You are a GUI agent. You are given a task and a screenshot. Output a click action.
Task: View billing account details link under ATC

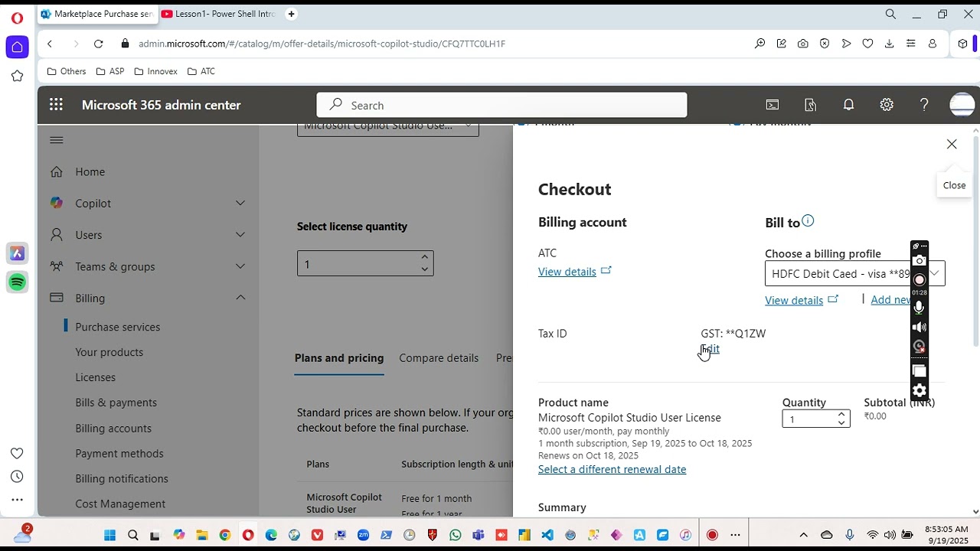point(567,272)
